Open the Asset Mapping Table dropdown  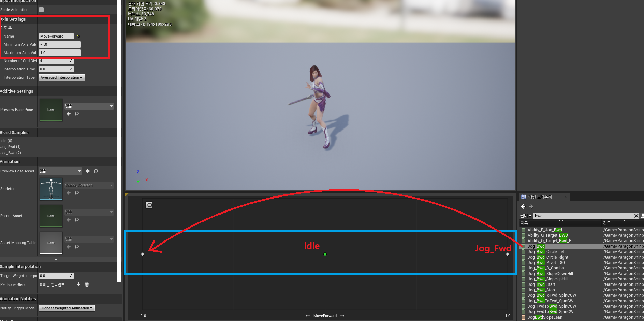89,239
